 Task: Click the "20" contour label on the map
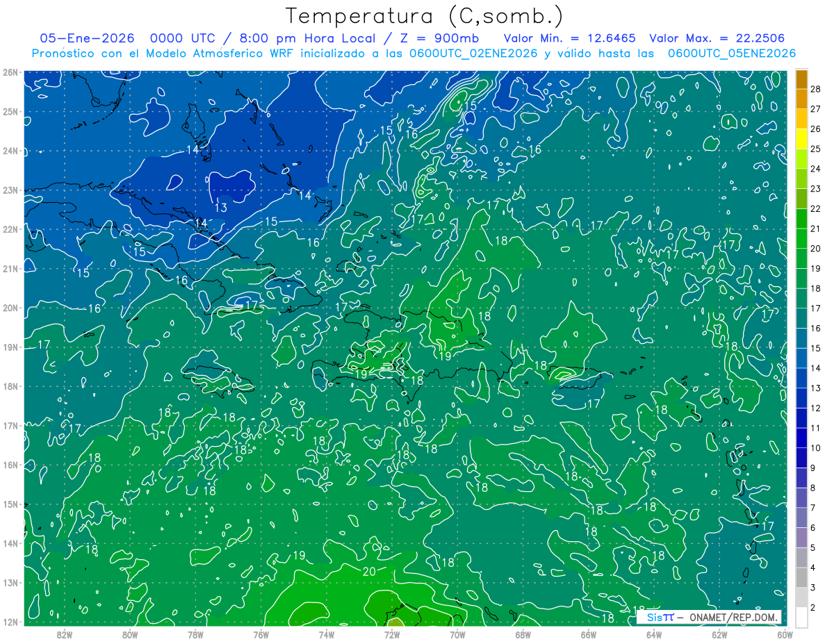370,572
